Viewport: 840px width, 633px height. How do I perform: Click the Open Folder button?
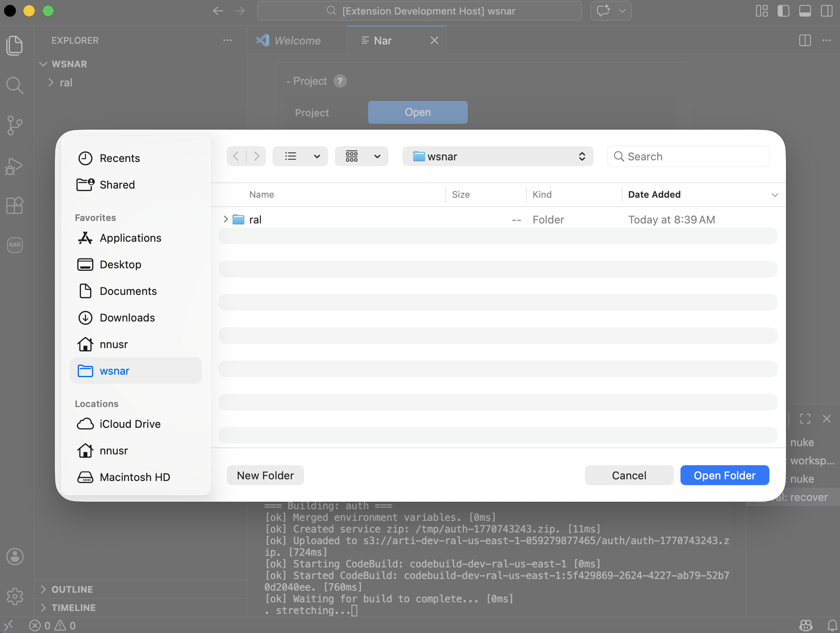[x=724, y=475]
